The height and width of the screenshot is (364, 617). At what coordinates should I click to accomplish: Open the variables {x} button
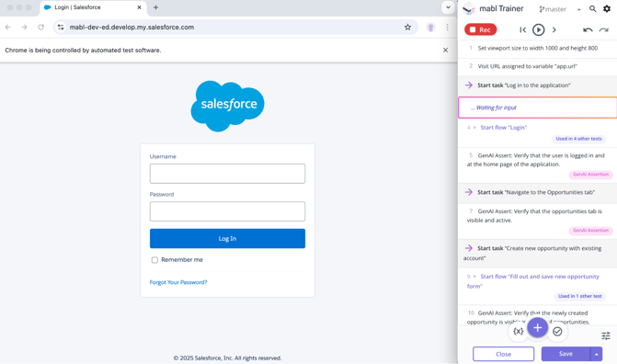click(x=519, y=331)
